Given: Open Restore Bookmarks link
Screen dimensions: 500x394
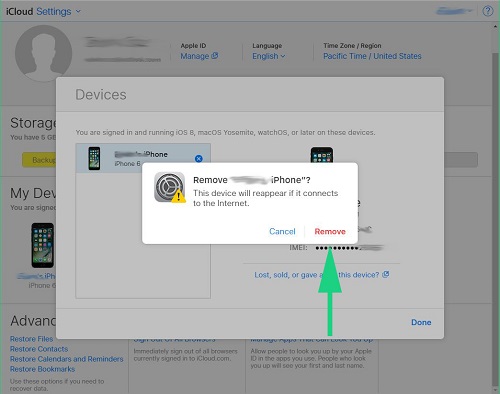Looking at the screenshot, I should coord(42,369).
